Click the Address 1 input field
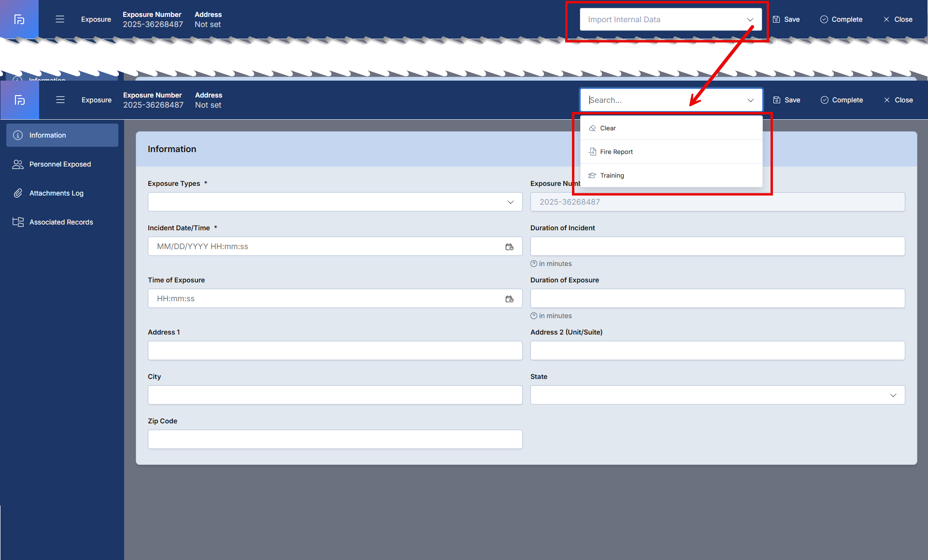This screenshot has width=928, height=560. (335, 350)
